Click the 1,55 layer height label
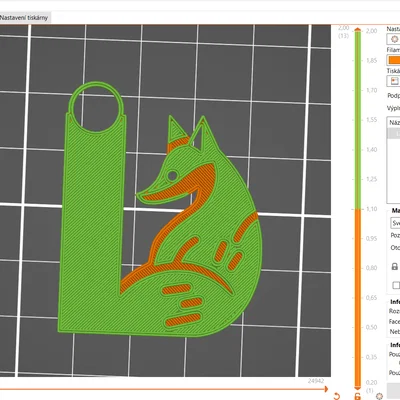Screen dimensions: 400x400 (x=371, y=120)
